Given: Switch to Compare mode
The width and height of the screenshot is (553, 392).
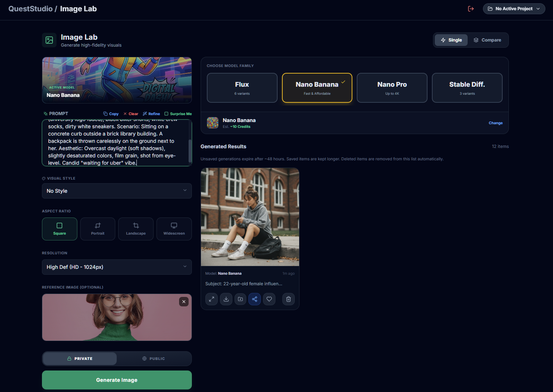Looking at the screenshot, I should [x=488, y=40].
